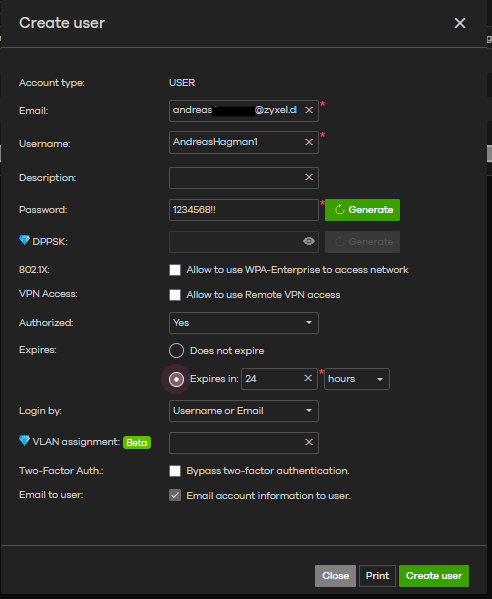Viewport: 492px width, 599px height.
Task: Click the diamond icon next to DPPSK
Action: (24, 240)
